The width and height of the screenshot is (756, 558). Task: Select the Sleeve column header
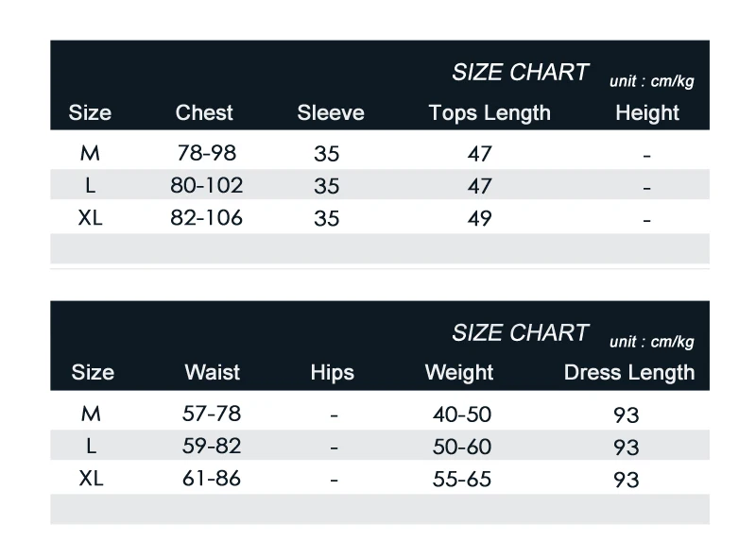331,112
